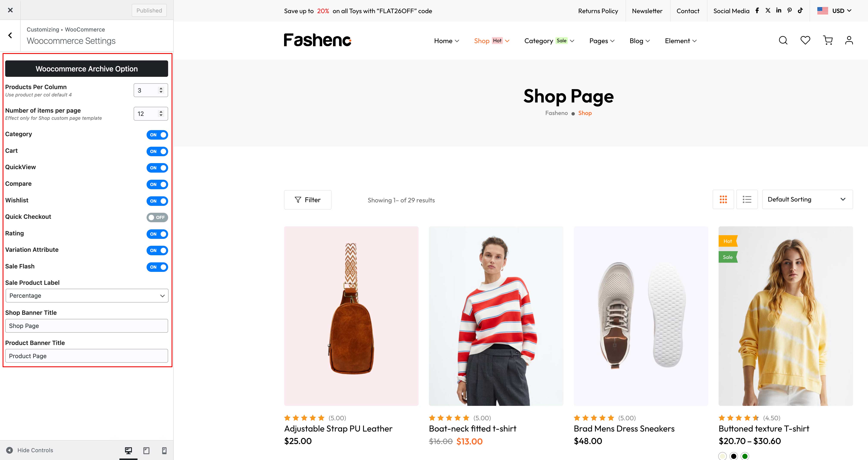The height and width of the screenshot is (460, 868).
Task: Open the Category Sale menu
Action: tap(549, 41)
